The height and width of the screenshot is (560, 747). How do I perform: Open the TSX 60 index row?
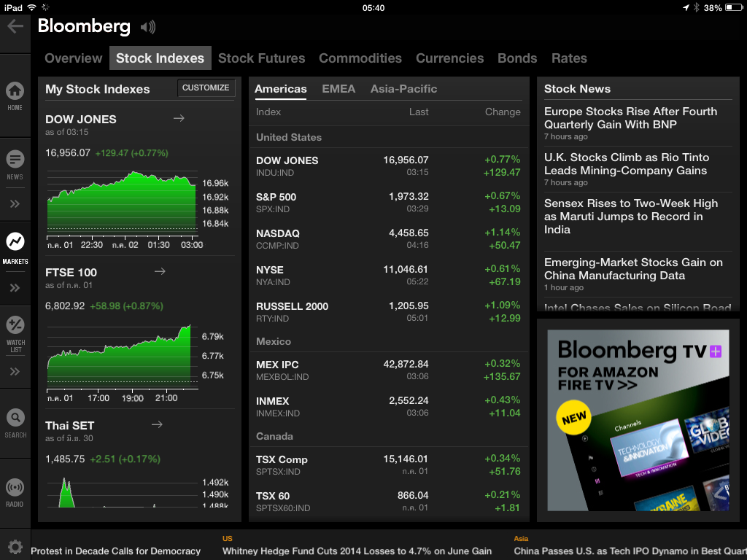click(388, 502)
